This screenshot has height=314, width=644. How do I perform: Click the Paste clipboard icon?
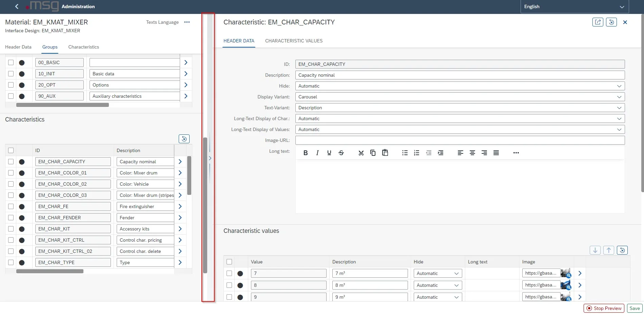(385, 153)
